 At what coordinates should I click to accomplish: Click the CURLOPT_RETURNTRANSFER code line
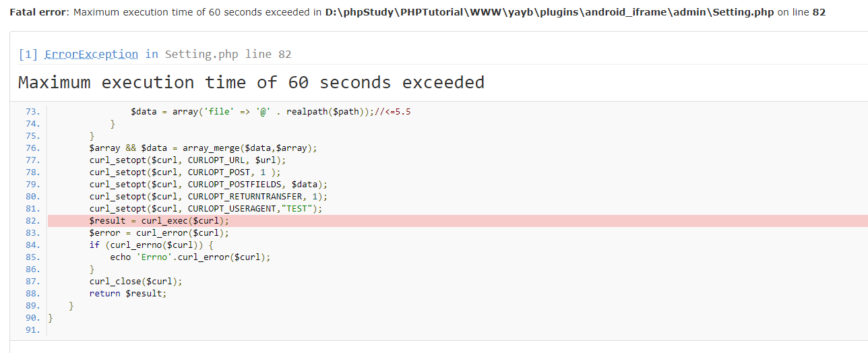coord(208,196)
